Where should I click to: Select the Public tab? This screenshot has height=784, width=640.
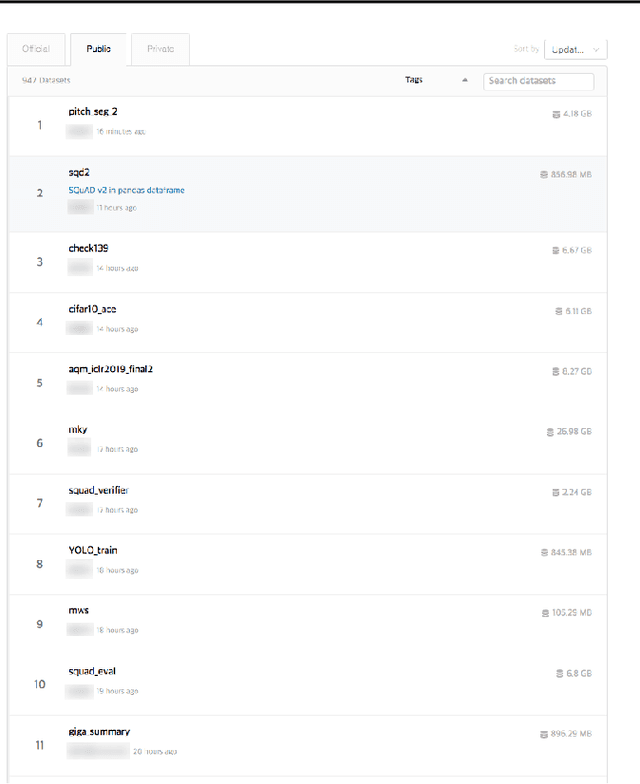point(98,49)
